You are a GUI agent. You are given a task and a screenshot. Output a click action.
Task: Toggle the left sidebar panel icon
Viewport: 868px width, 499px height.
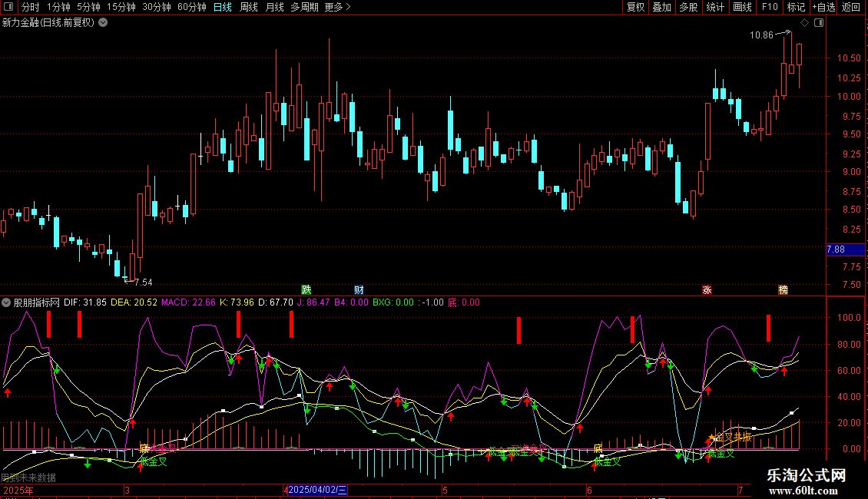tap(8, 7)
